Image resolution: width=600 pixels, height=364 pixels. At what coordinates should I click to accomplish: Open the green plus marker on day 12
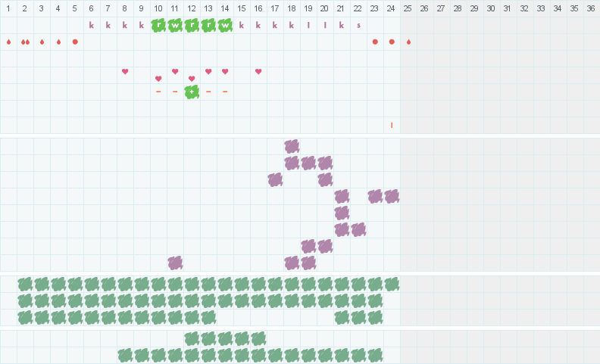click(x=192, y=92)
